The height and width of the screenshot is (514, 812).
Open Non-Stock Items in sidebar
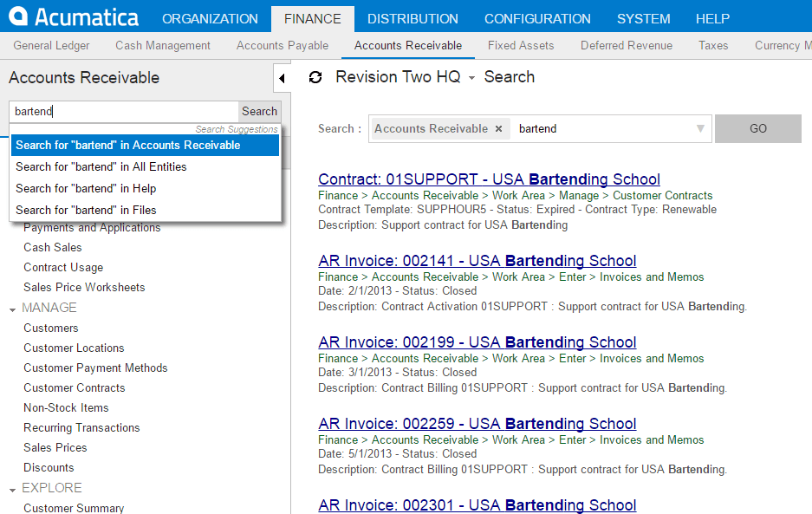[66, 407]
